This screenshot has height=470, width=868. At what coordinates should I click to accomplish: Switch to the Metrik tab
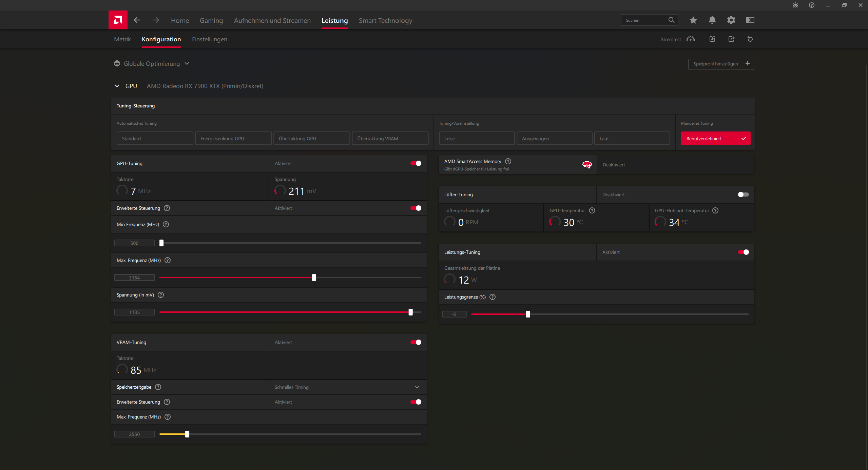122,39
